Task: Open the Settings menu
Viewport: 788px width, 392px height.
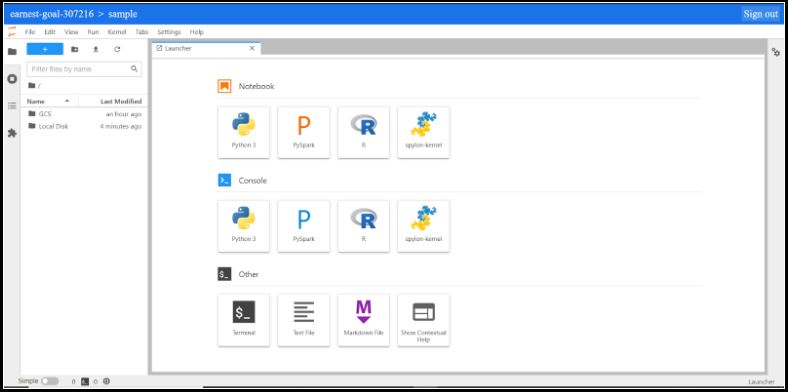Action: click(x=169, y=32)
